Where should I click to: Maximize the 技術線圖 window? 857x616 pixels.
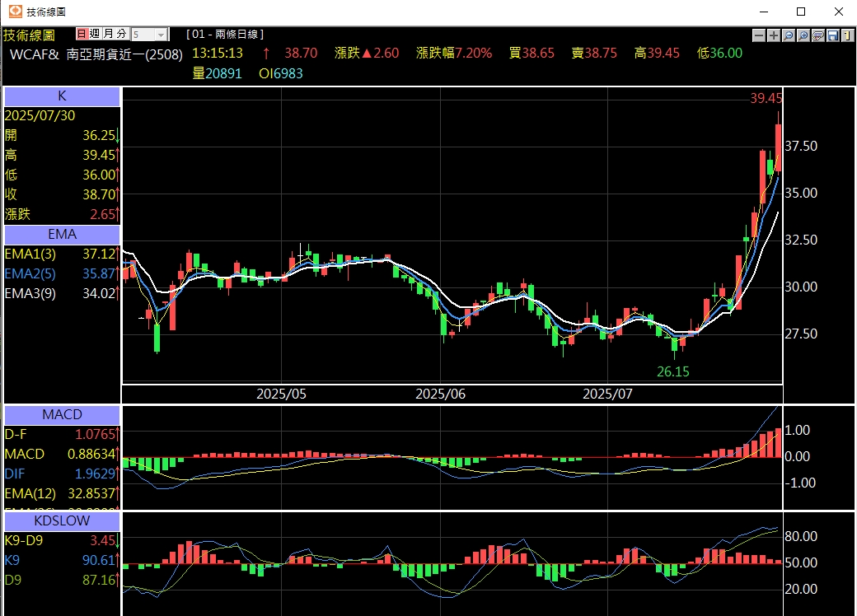(x=801, y=12)
